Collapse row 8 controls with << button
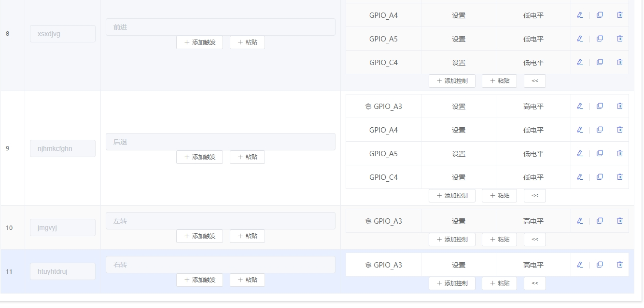Screen dimensions: 644x308 pyautogui.click(x=535, y=81)
